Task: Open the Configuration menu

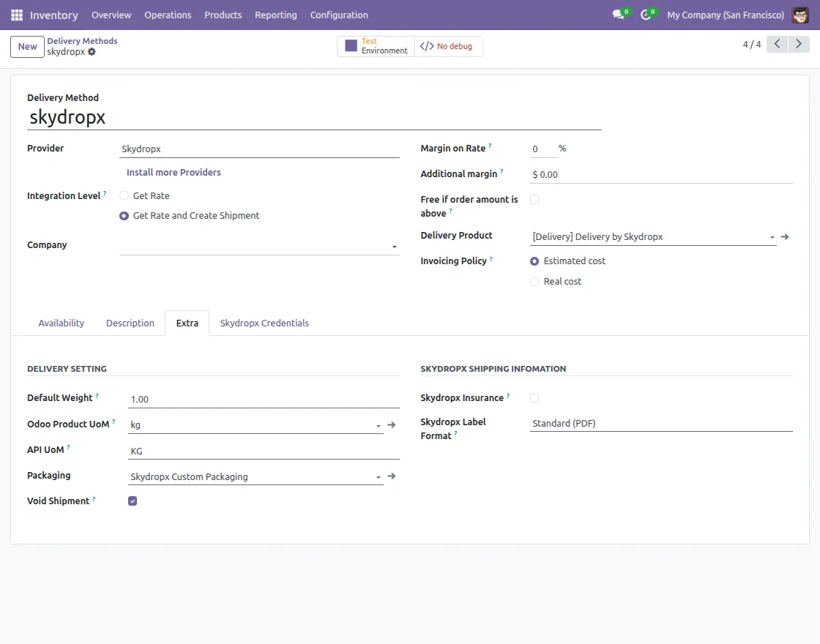Action: pyautogui.click(x=339, y=15)
